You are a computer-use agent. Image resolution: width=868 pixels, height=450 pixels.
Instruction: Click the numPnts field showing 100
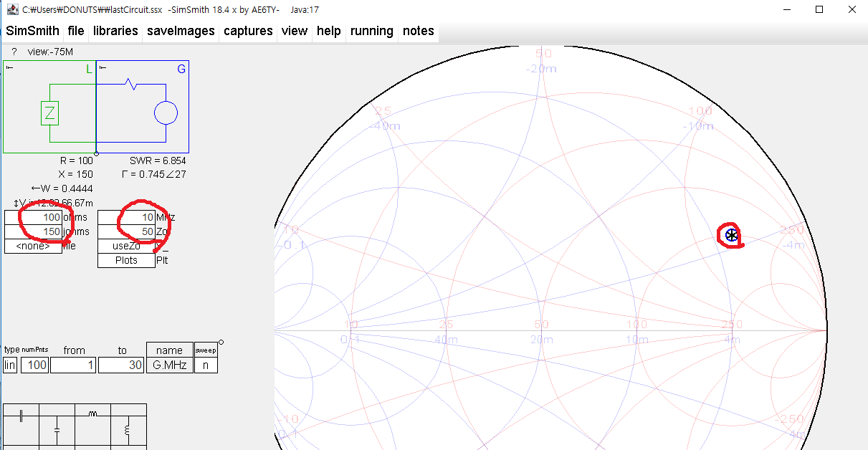pos(34,365)
